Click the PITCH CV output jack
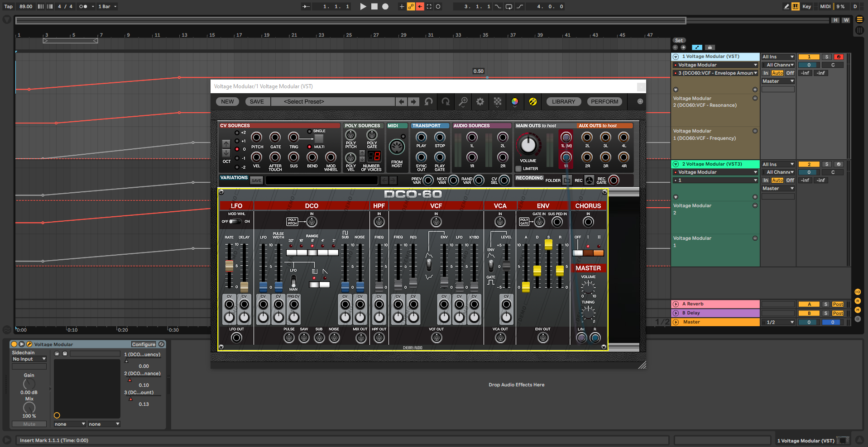 click(x=257, y=137)
